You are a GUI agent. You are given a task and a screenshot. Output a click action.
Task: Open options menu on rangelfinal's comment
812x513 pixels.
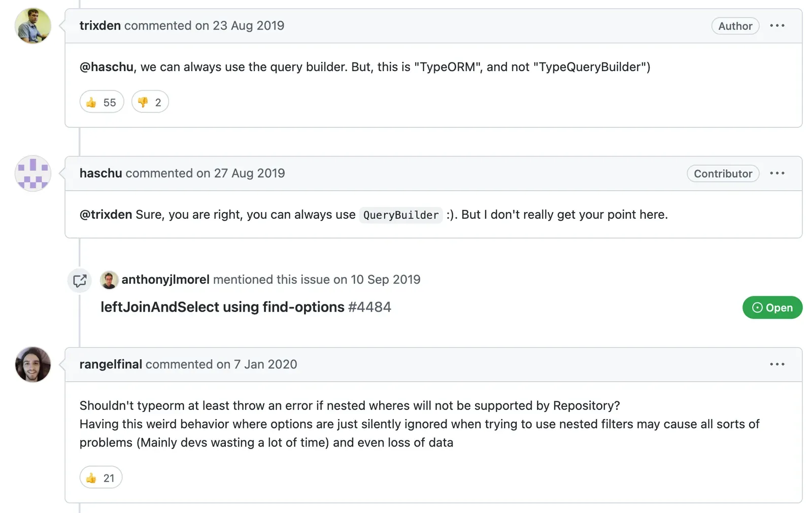pyautogui.click(x=777, y=364)
